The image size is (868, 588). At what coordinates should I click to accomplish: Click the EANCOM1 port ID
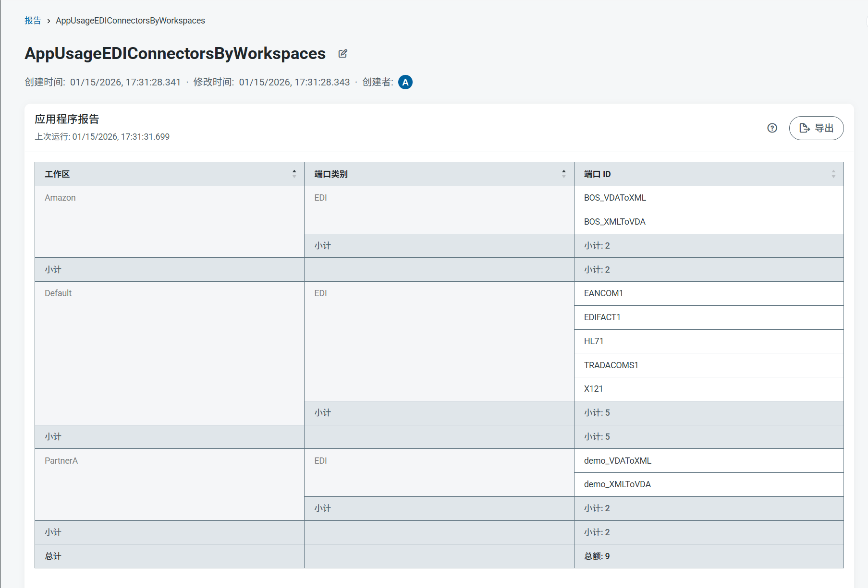coord(603,293)
